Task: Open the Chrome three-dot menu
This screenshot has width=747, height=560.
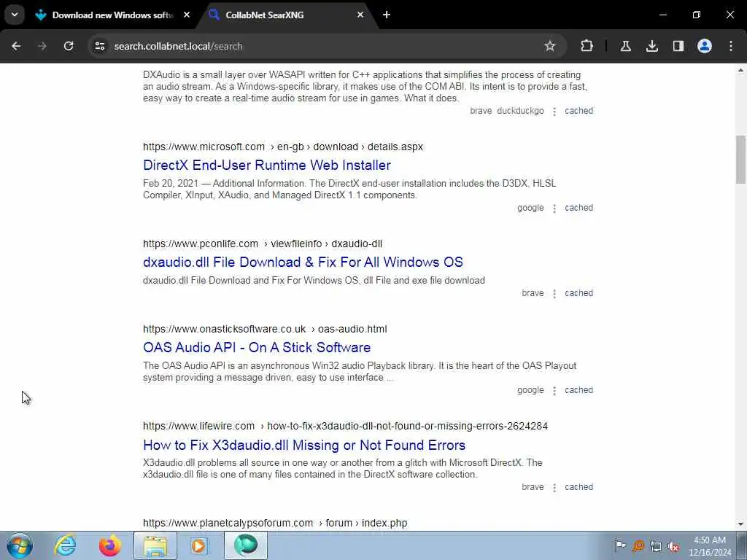Action: coord(731,46)
